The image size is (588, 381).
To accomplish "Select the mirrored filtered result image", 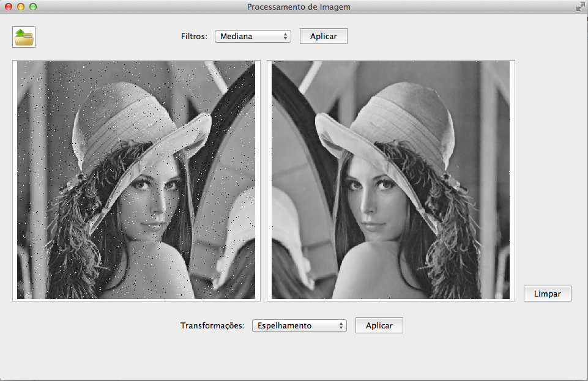I will 391,180.
